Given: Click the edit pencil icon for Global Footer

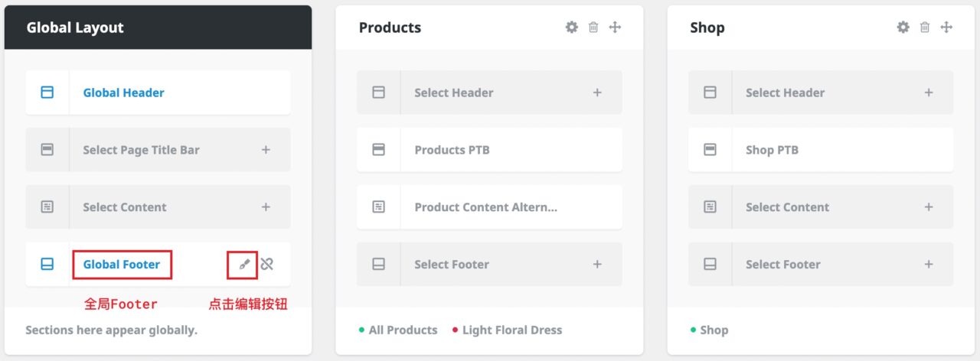Looking at the screenshot, I should [243, 265].
